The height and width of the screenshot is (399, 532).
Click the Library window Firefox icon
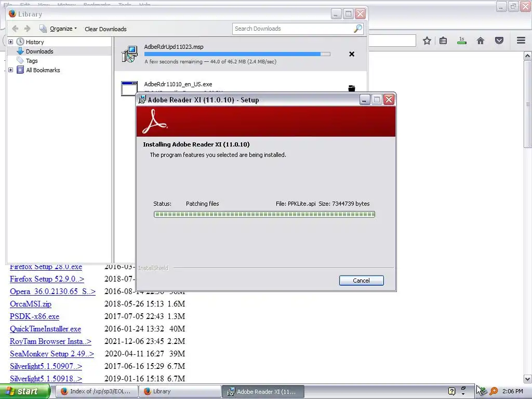point(12,14)
